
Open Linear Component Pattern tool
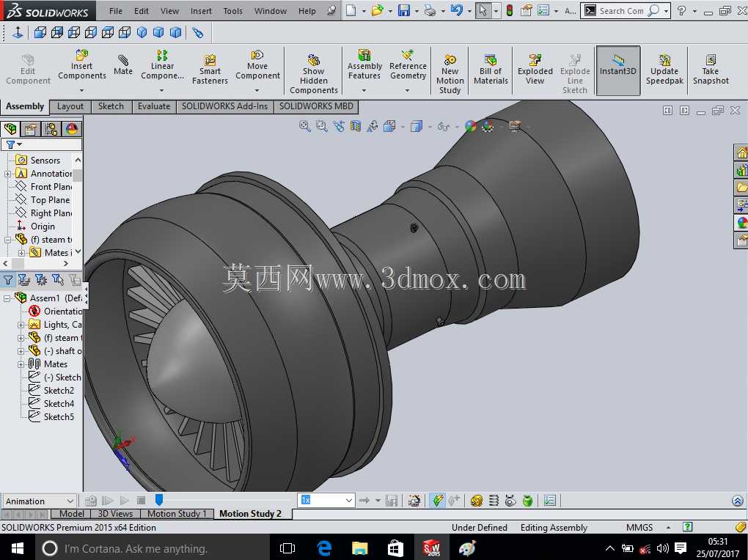pyautogui.click(x=162, y=66)
